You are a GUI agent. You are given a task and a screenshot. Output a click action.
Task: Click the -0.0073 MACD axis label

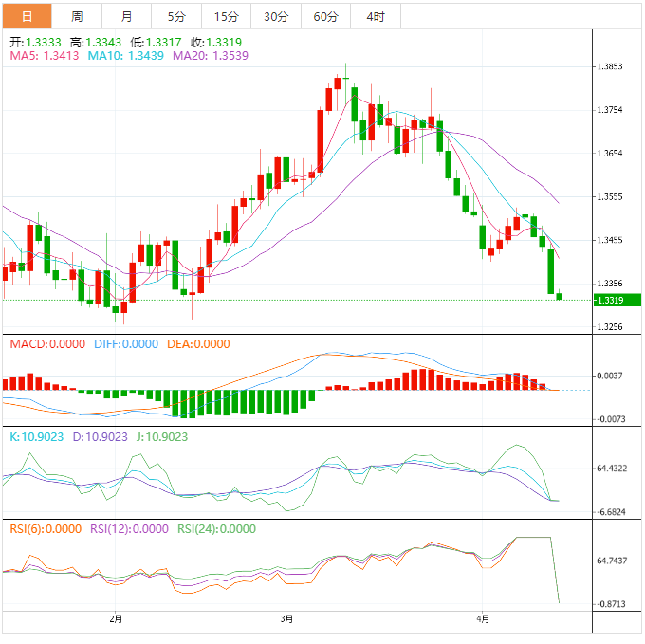click(610, 419)
